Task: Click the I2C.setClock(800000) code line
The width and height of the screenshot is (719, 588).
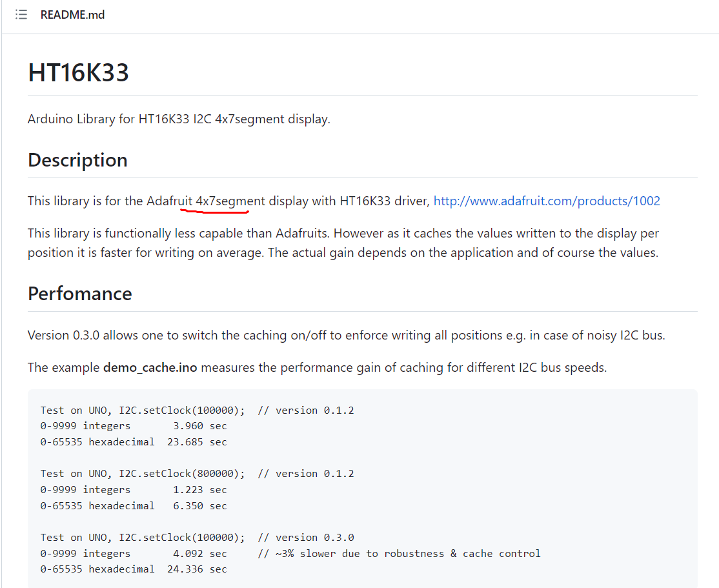Action: coord(197,474)
